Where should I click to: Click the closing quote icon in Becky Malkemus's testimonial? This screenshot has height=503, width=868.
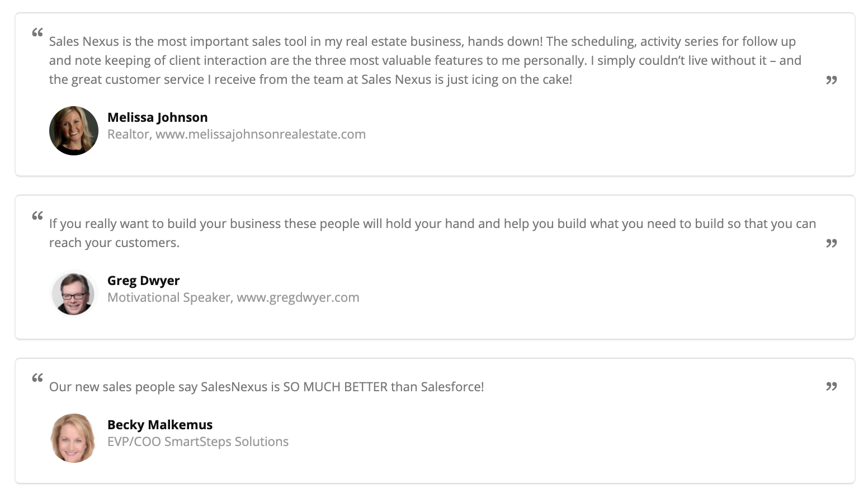[832, 387]
